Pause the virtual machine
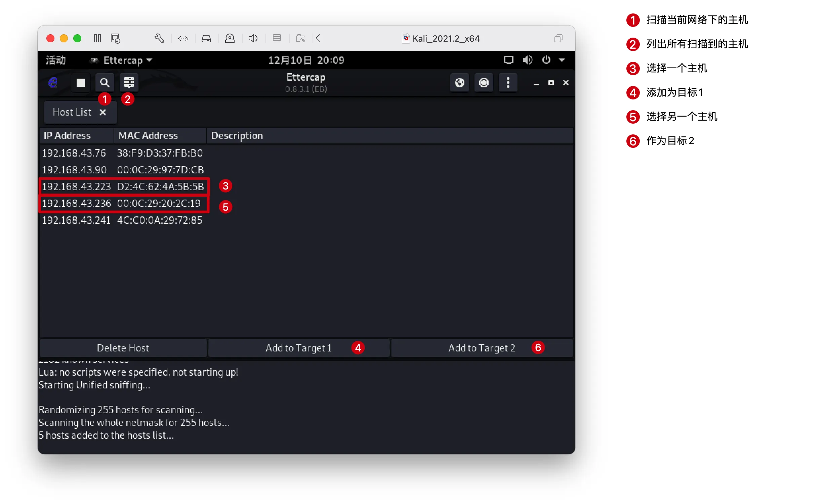Screen dimensions: 828x504 97,39
